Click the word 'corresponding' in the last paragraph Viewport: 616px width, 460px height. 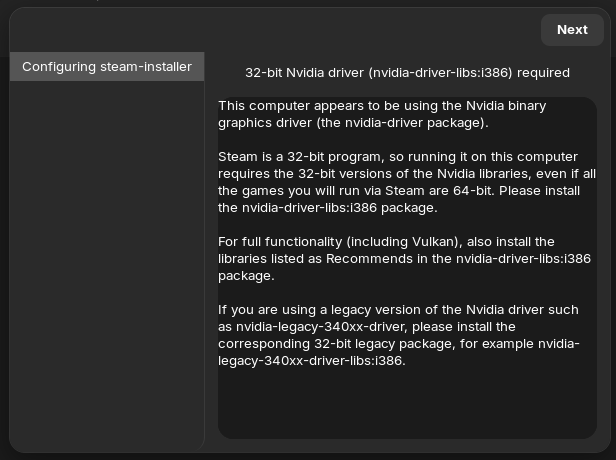point(263,344)
